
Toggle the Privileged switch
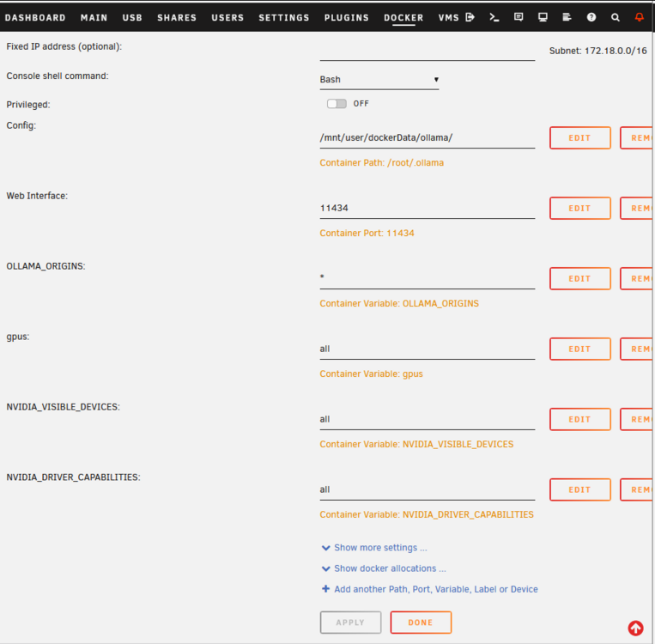pos(337,104)
